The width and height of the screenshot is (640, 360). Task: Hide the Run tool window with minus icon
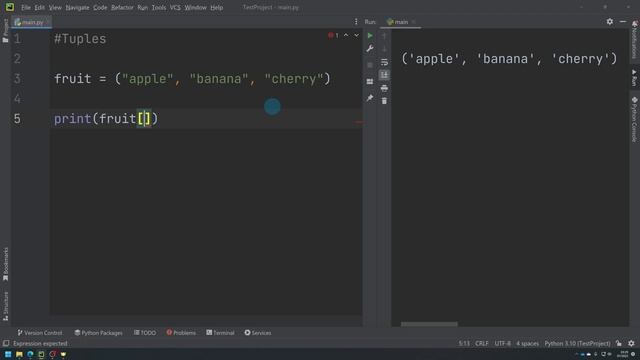(623, 22)
